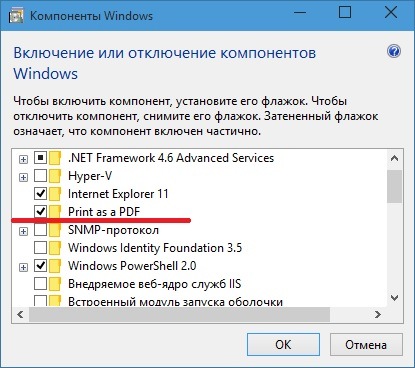Expand the Windows PowerShell 2.0 node
Image resolution: width=415 pixels, height=368 pixels.
23,267
